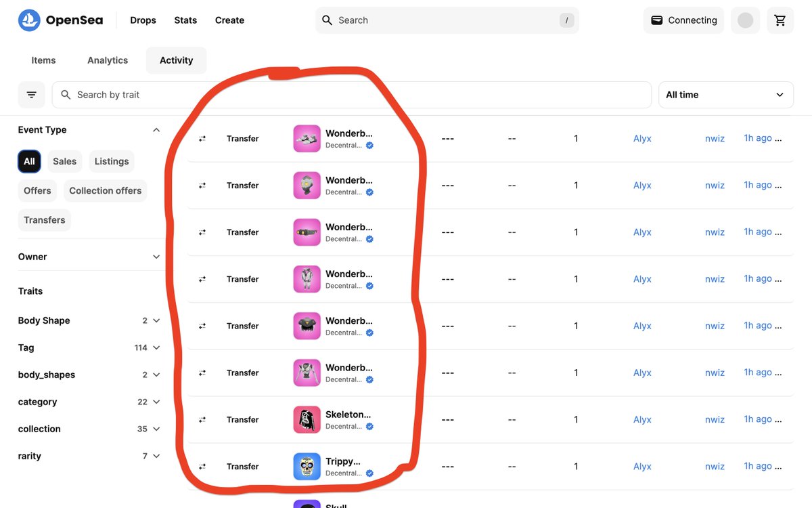Collapse the Event Type section
The width and height of the screenshot is (812, 508).
click(156, 130)
